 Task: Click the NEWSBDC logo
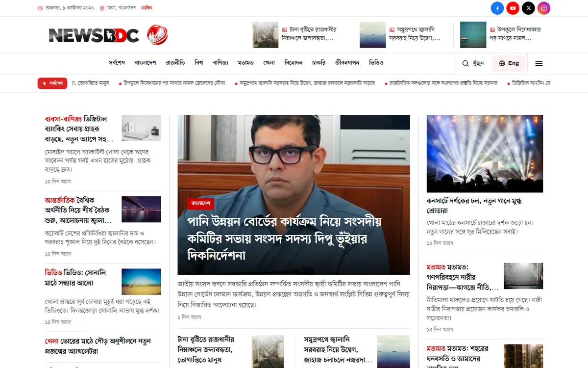(x=108, y=35)
